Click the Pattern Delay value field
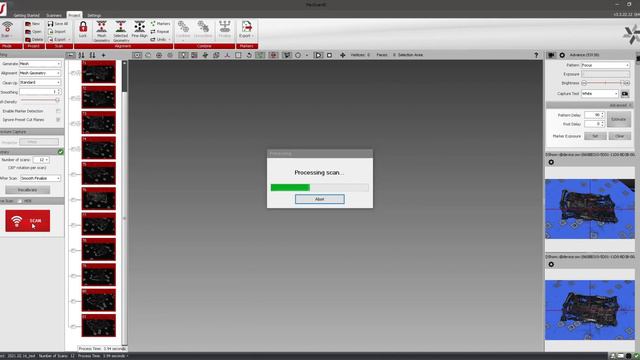This screenshot has width=640, height=360. point(594,115)
